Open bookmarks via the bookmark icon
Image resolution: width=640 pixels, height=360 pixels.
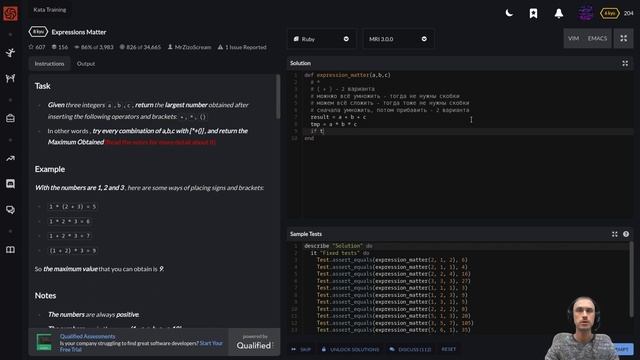coord(533,13)
